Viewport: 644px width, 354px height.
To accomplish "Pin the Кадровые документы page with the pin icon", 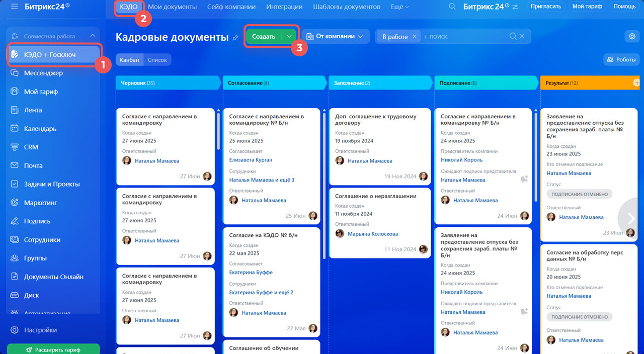I will coord(235,38).
